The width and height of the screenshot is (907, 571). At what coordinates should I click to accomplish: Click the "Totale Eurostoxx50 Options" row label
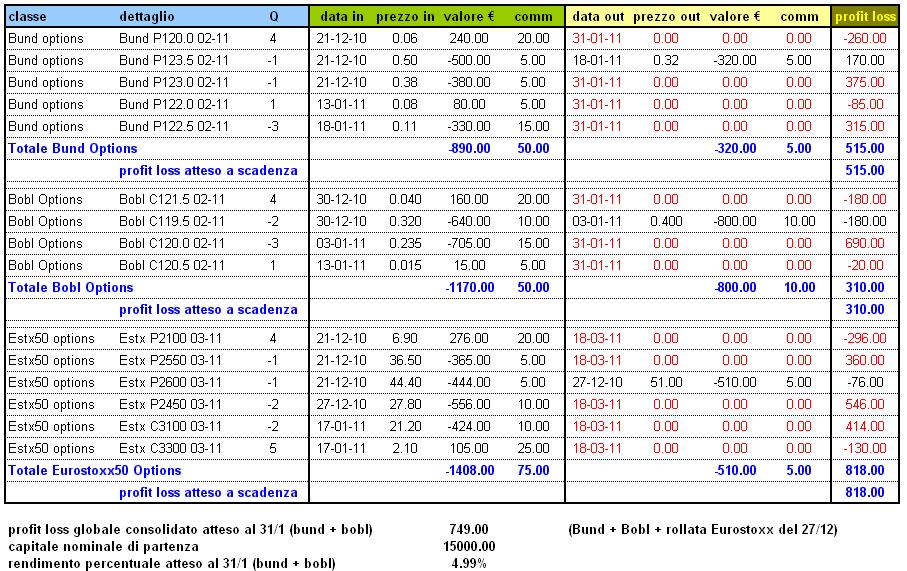point(95,470)
